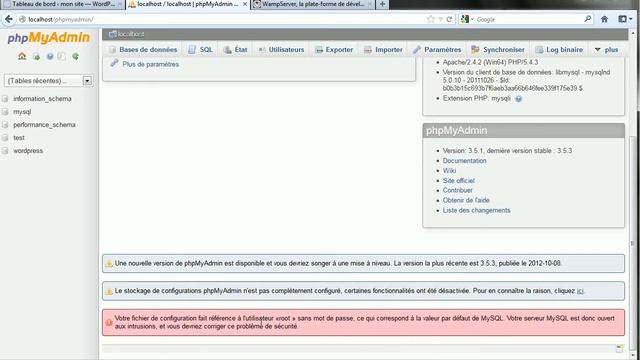Viewport: 640px width, 360px height.
Task: Click the mysql database icon
Action: 5,112
